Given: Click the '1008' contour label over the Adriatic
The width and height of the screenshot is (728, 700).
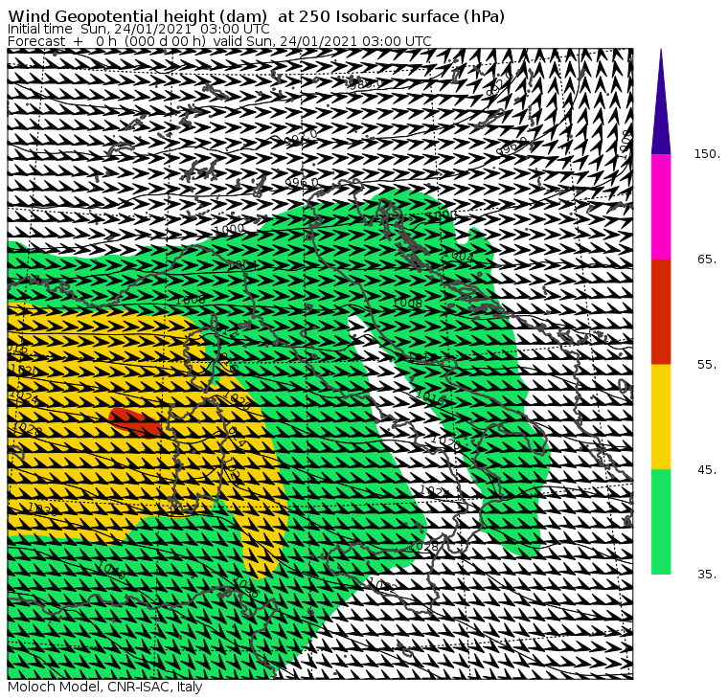Looking at the screenshot, I should point(407,304).
